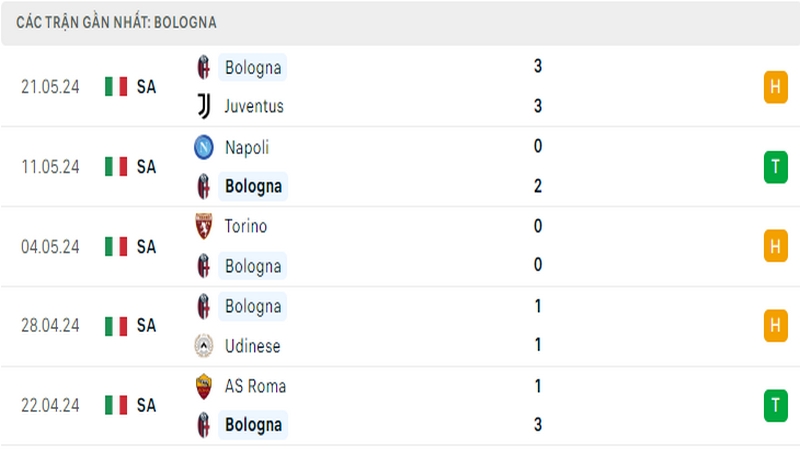Open the AS Roma team link
This screenshot has height=450, width=800.
(255, 386)
